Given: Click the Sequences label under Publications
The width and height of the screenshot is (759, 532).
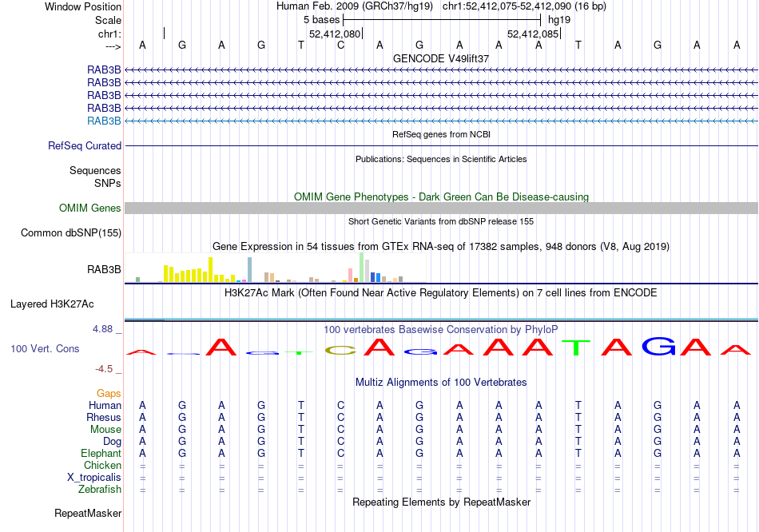Looking at the screenshot, I should click(95, 170).
